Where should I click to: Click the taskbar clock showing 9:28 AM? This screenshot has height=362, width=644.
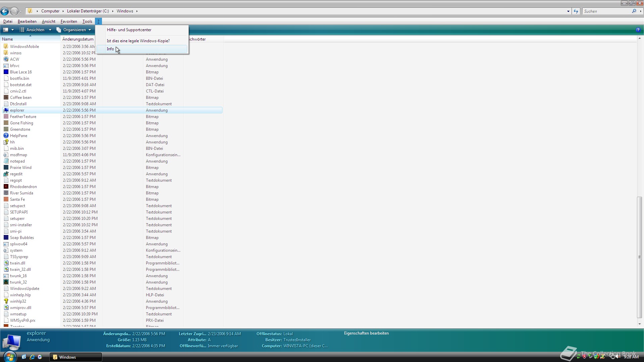click(631, 357)
